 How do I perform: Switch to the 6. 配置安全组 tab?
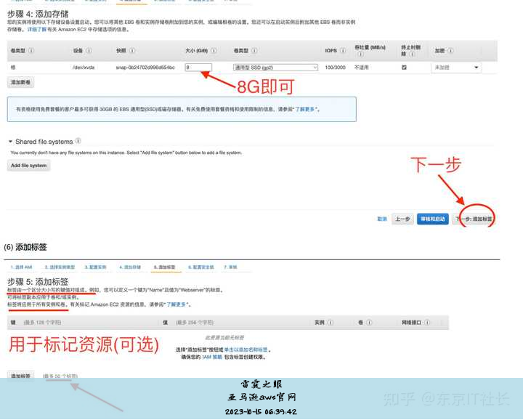200,267
